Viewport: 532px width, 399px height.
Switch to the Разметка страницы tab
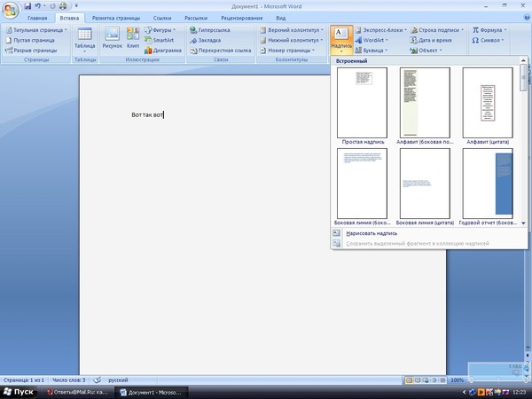point(115,18)
